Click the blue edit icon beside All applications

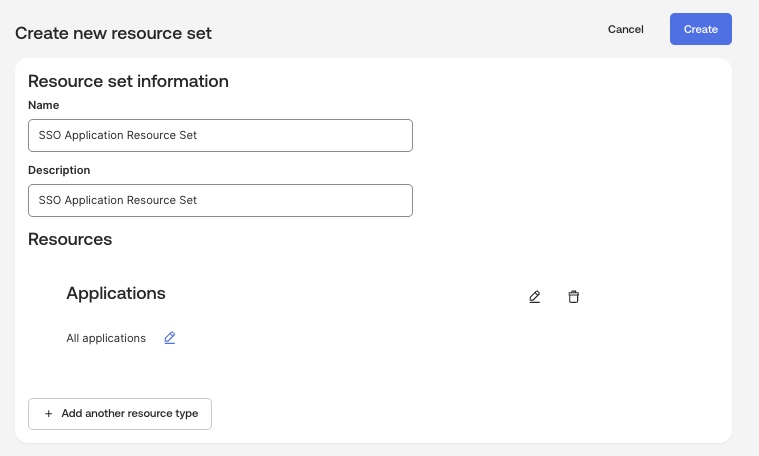click(170, 338)
